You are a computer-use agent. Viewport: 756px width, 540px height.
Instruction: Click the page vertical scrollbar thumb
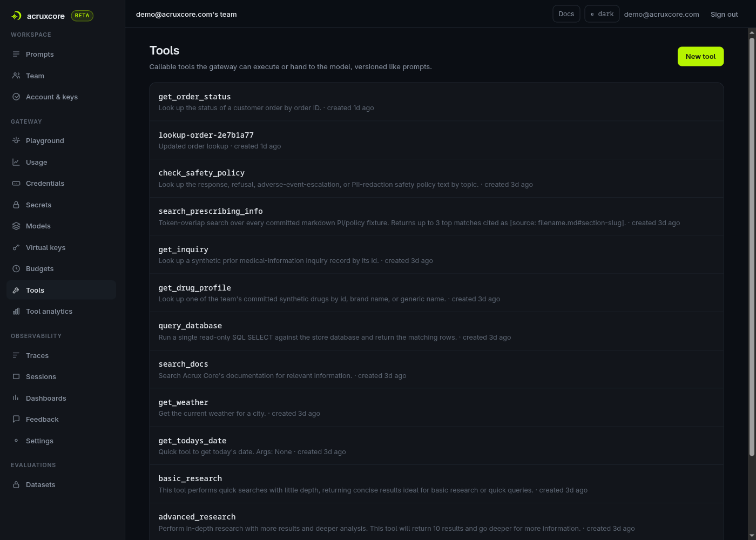pos(752,247)
